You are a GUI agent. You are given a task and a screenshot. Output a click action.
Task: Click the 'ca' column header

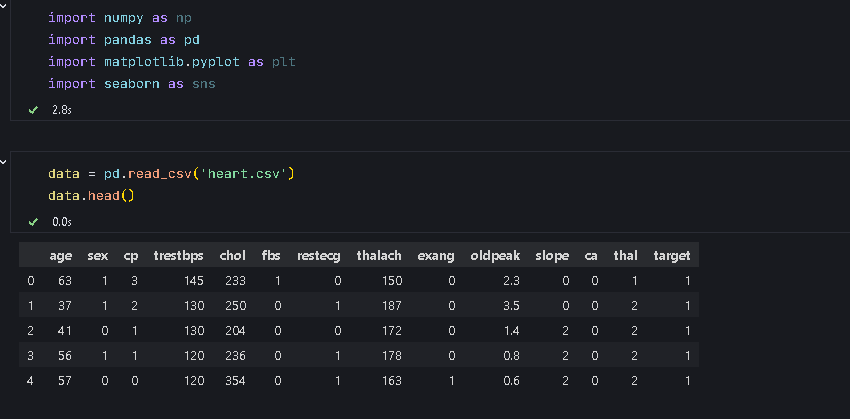(591, 256)
